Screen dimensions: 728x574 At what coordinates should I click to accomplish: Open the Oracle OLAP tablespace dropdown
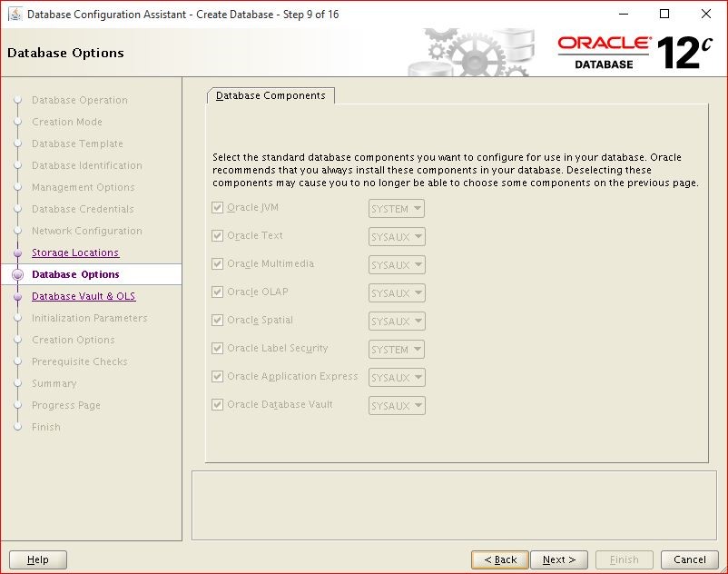point(397,293)
